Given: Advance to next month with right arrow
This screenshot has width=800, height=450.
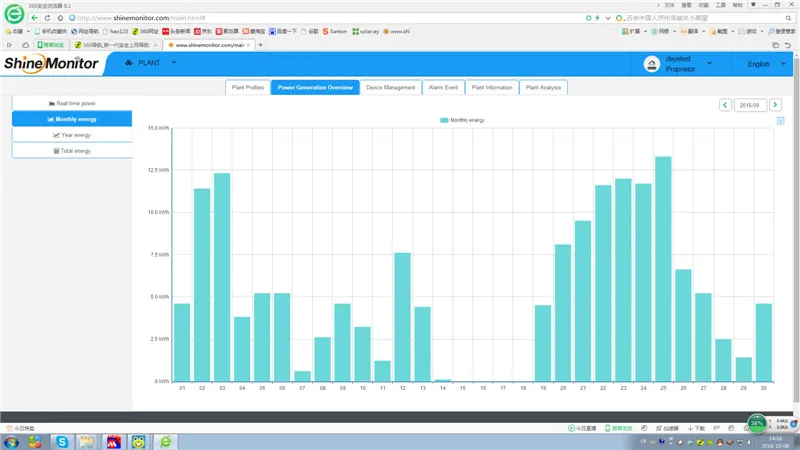Looking at the screenshot, I should pos(775,105).
